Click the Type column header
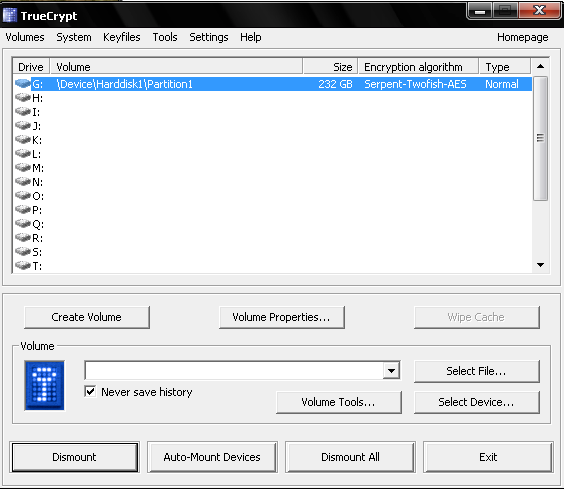564x489 pixels. pyautogui.click(x=505, y=67)
